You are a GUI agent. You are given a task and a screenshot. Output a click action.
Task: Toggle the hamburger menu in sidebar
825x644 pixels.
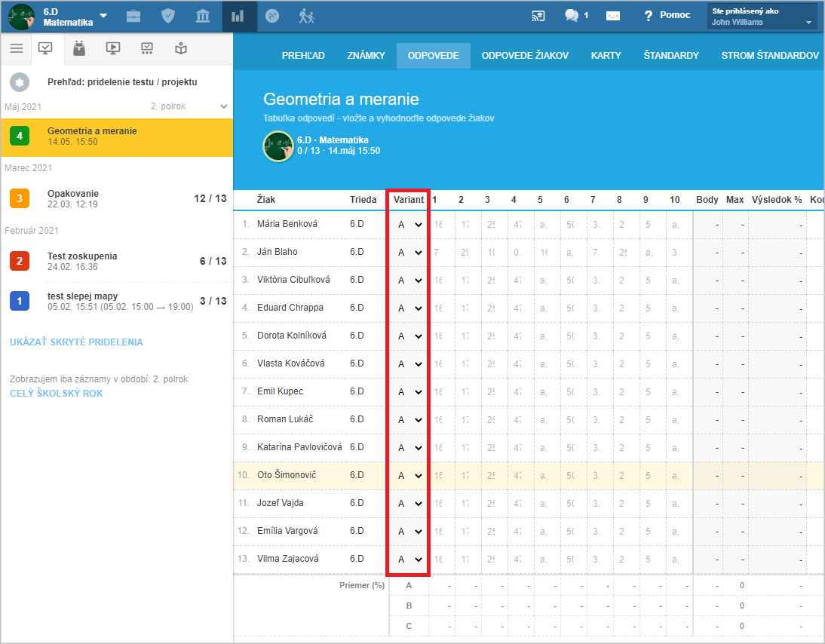coord(17,48)
